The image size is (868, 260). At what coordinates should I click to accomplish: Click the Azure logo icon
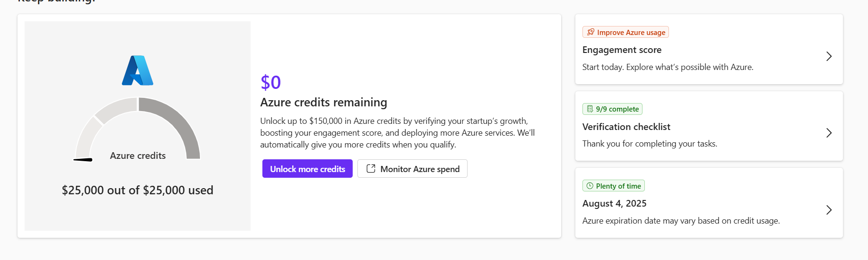coord(138,70)
